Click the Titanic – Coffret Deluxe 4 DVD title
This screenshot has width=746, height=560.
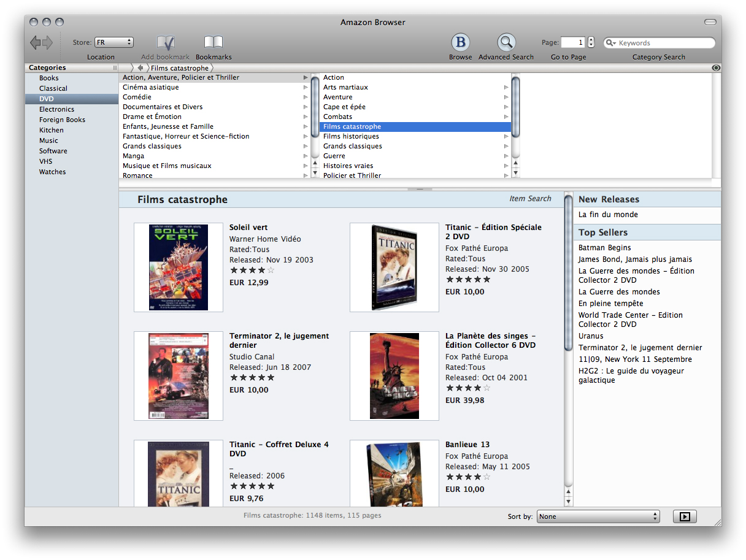279,449
